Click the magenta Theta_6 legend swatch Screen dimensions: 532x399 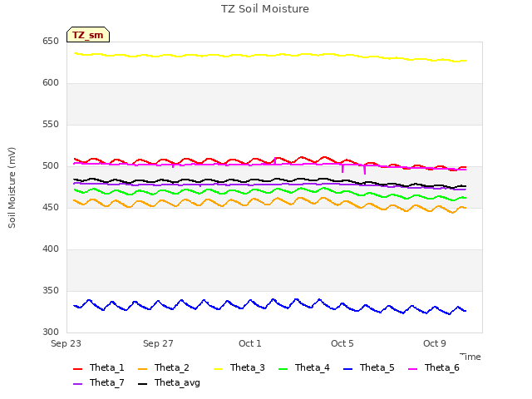[412, 368]
